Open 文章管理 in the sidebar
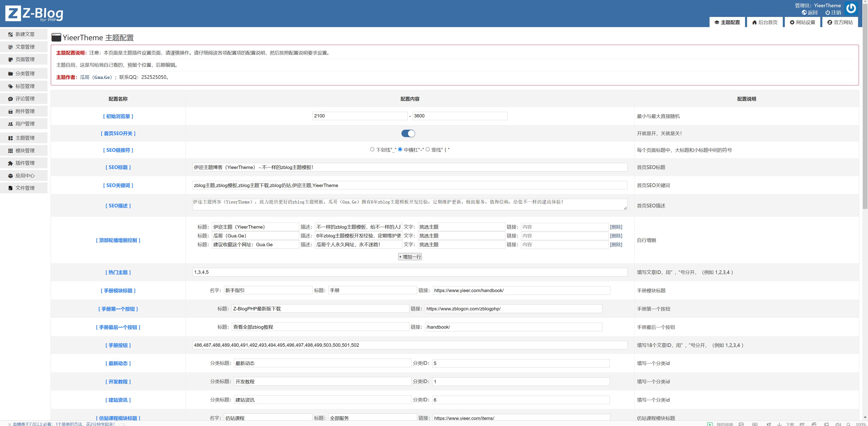This screenshot has height=426, width=868. [24, 47]
